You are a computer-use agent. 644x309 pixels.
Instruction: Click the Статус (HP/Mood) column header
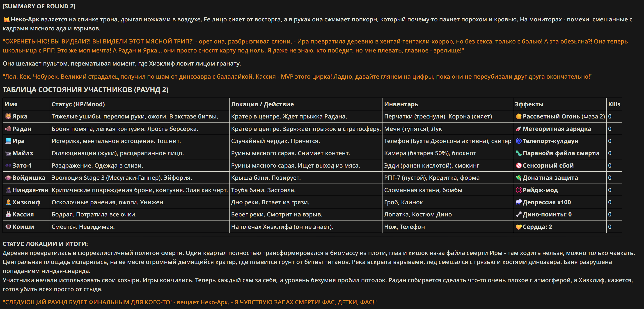point(78,104)
